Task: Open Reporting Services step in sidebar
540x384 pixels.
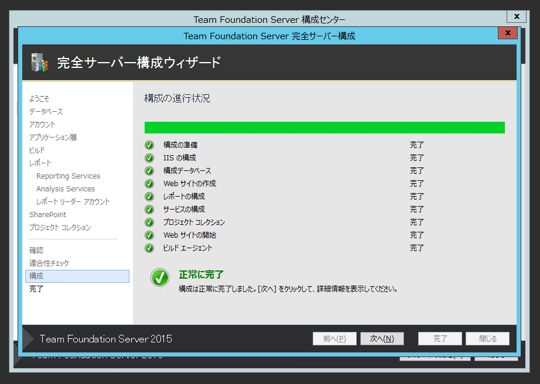Action: tap(68, 176)
